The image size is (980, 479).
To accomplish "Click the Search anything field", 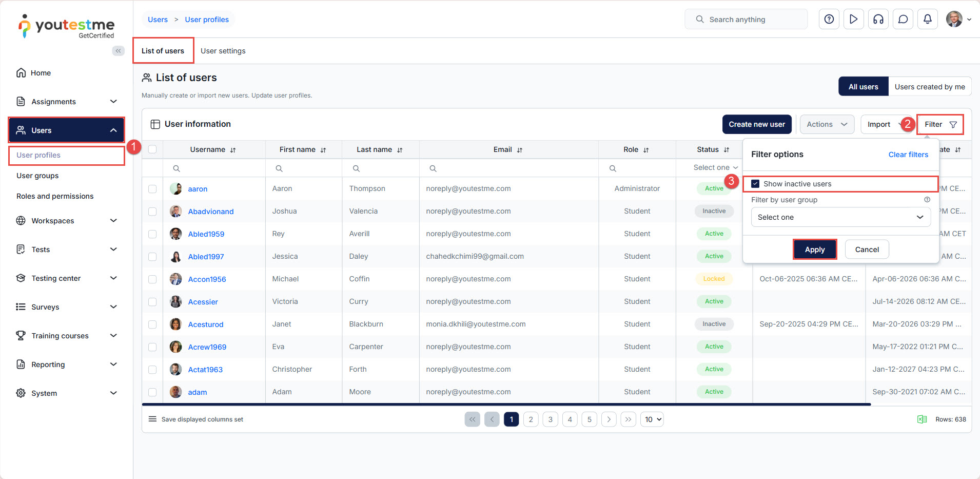I will [x=746, y=20].
